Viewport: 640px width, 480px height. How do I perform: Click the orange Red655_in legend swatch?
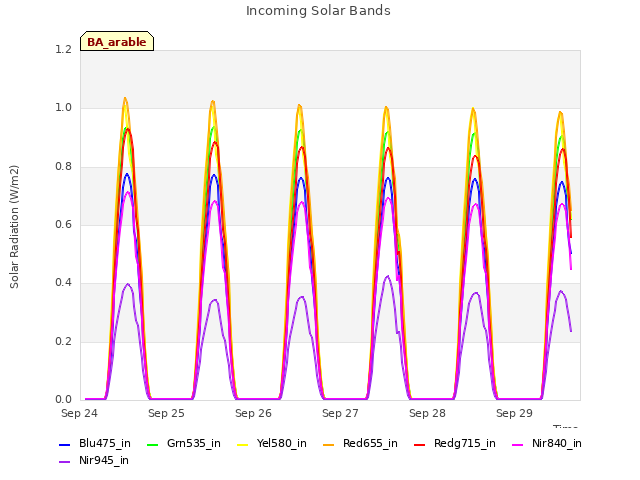tap(329, 444)
